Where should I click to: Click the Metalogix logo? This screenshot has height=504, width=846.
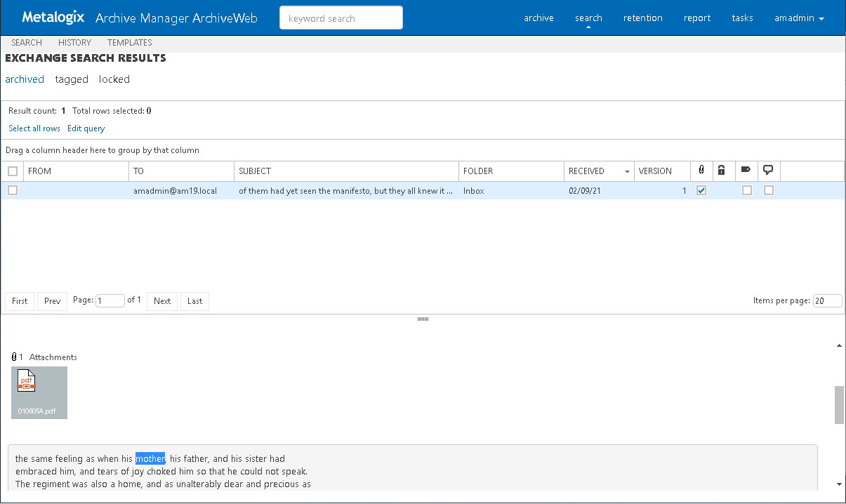pyautogui.click(x=53, y=18)
